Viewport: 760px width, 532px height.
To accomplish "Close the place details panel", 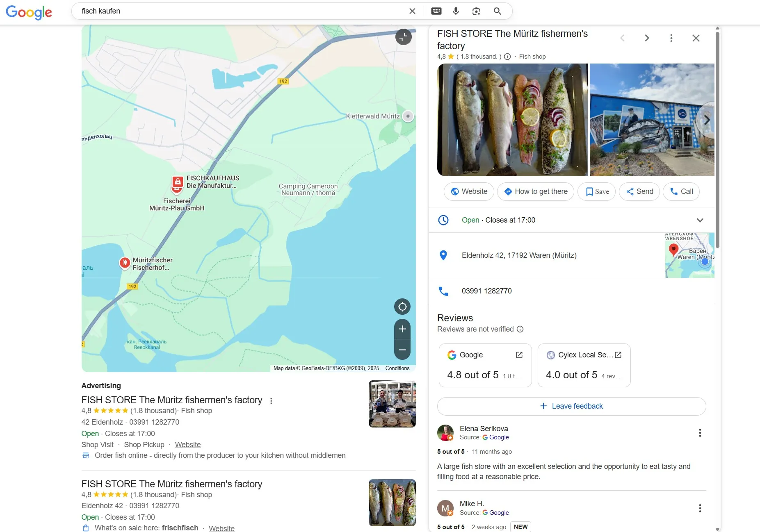I will 696,38.
